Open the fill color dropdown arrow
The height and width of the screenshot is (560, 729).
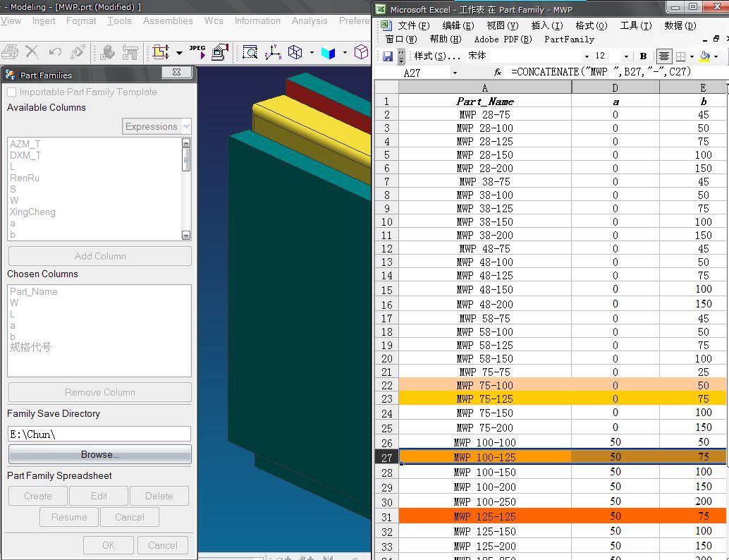(716, 56)
